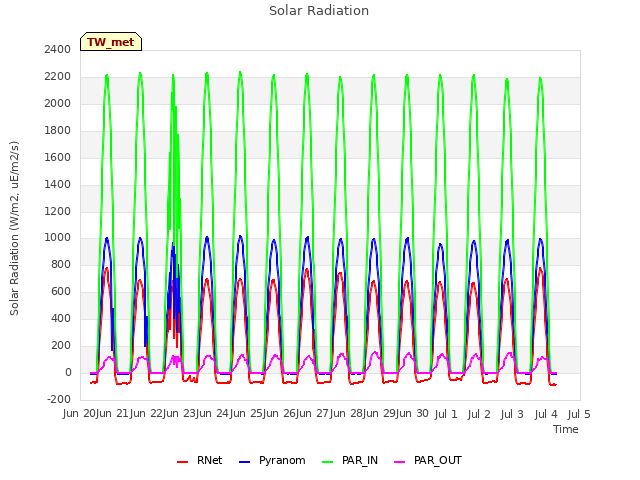640x480 pixels.
Task: Click the Jun 21 x-axis tick label
Action: pyautogui.click(x=113, y=413)
